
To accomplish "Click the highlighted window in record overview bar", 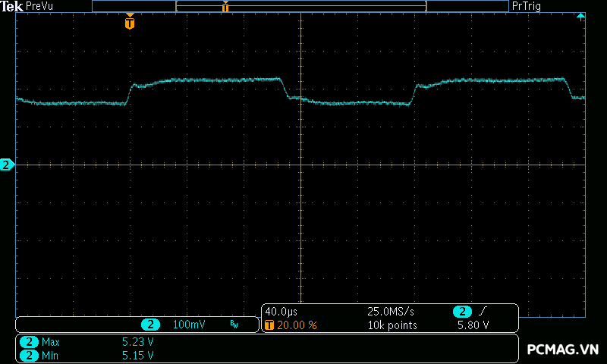I will (x=300, y=6).
